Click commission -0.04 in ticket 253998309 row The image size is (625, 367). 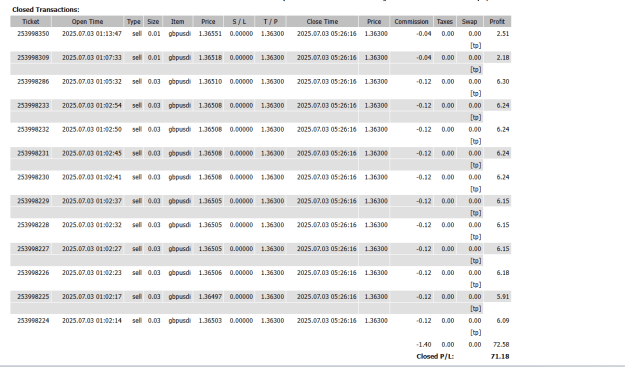coord(424,58)
